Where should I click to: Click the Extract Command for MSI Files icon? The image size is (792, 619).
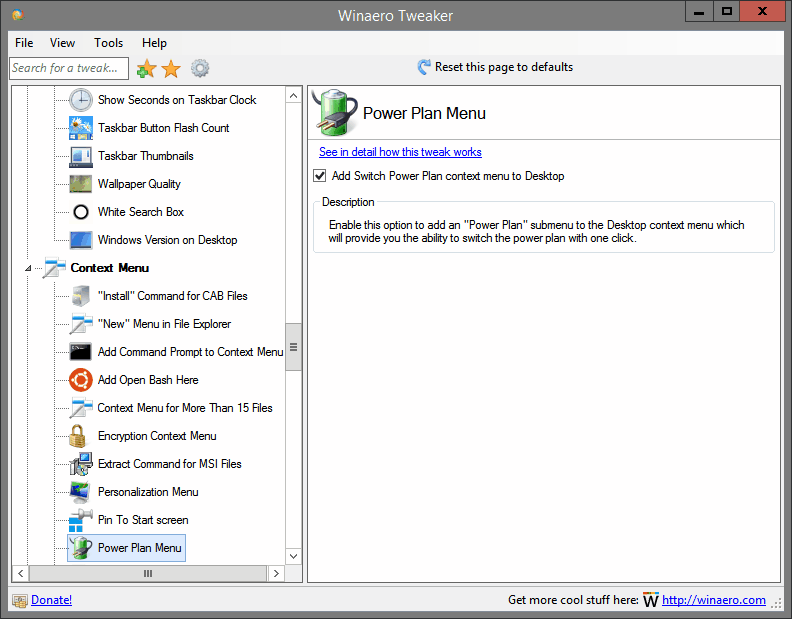tap(81, 464)
